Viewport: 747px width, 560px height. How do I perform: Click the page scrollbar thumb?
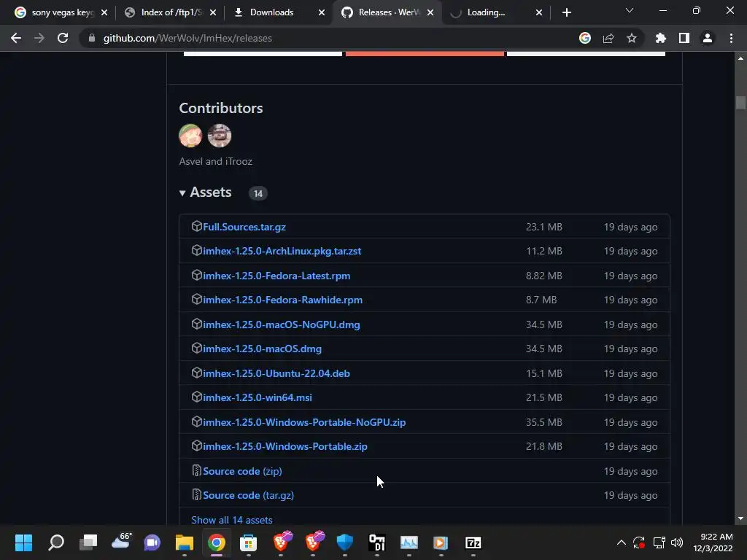[740, 102]
